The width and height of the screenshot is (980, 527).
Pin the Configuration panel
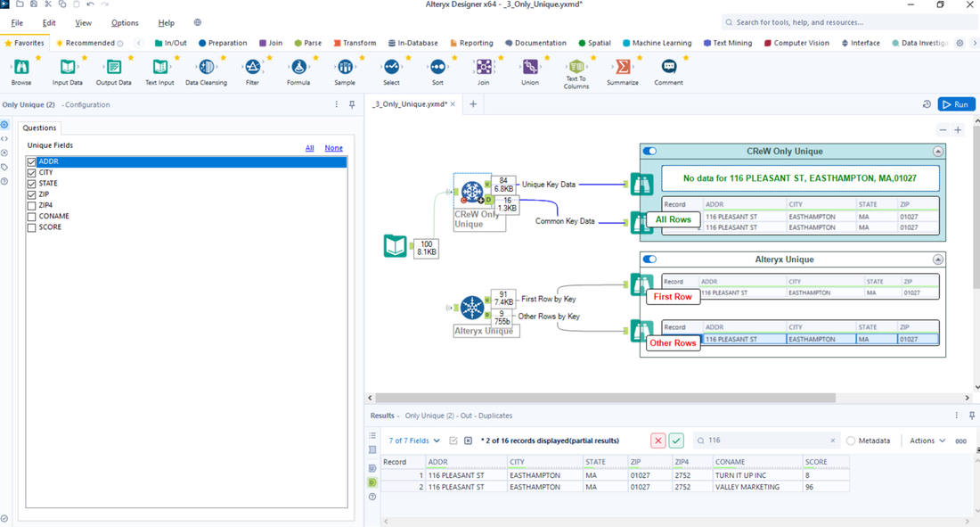(x=352, y=104)
